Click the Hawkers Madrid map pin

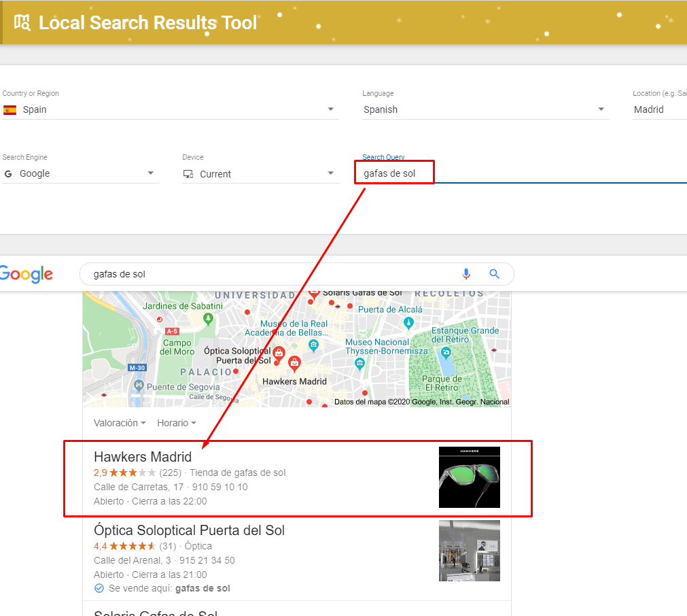tap(294, 363)
